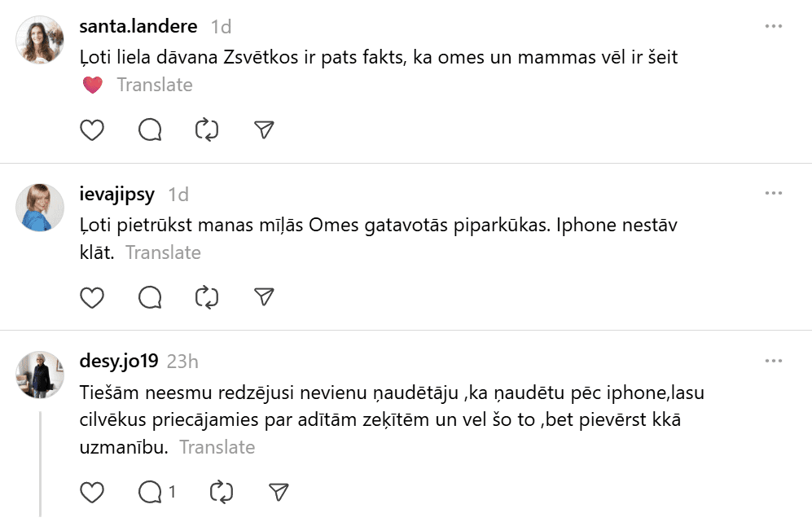812x522 pixels.
Task: Open the reply bubble on desy.jo19's comment
Action: 151,492
